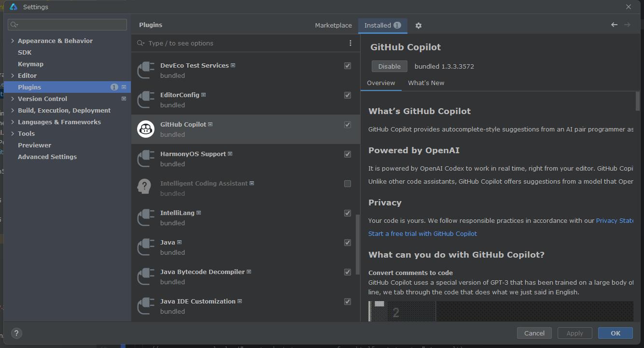This screenshot has height=348, width=644.
Task: Click the bundled marker icon next to Java
Action: coord(179,242)
